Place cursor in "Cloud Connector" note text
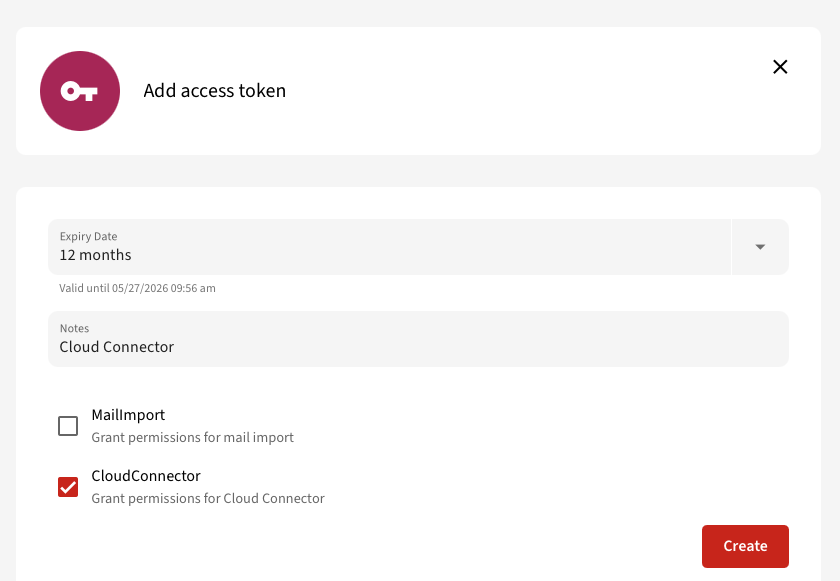The image size is (840, 581). [117, 347]
